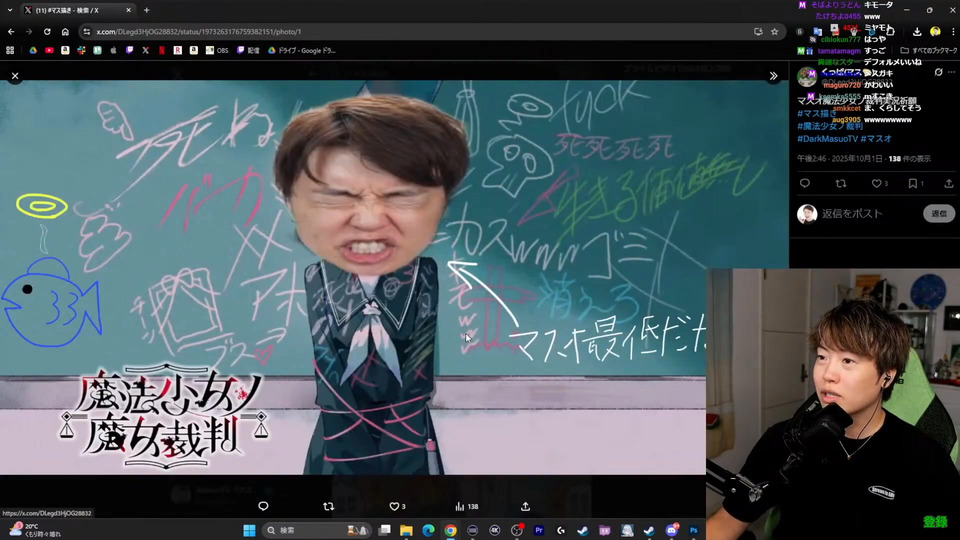
Task: Open the OBS bookmark in bookmarks bar
Action: [217, 50]
